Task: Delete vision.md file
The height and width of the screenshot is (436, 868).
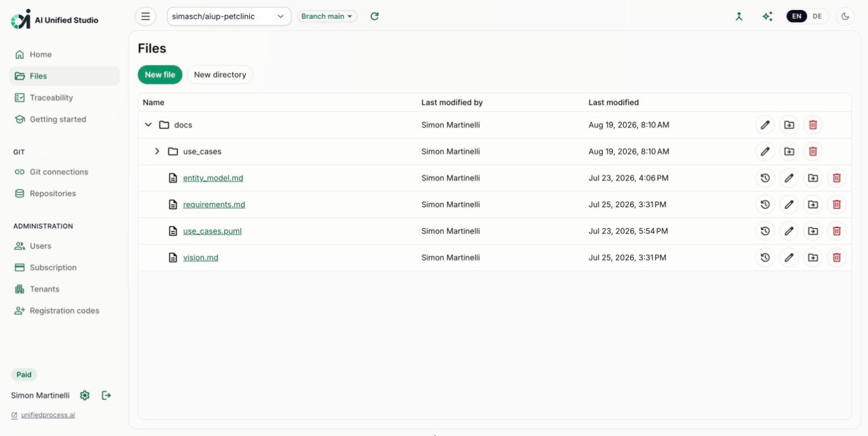Action: point(837,257)
